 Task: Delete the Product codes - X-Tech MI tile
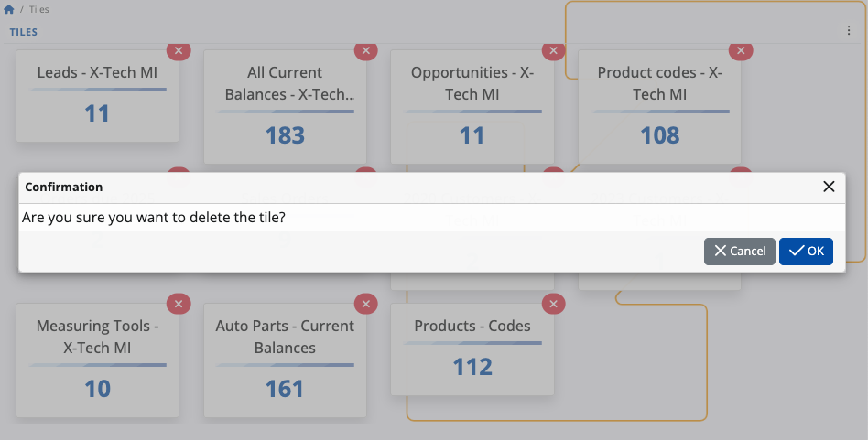740,51
